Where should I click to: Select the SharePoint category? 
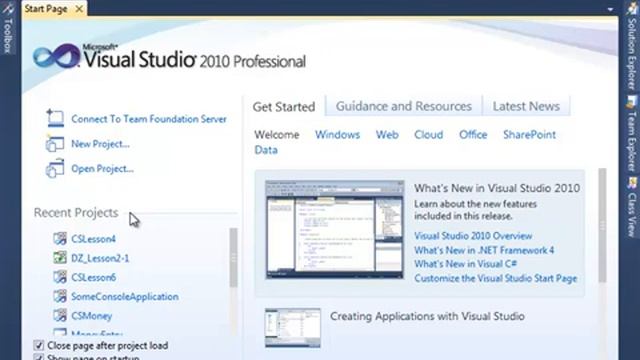coord(529,135)
